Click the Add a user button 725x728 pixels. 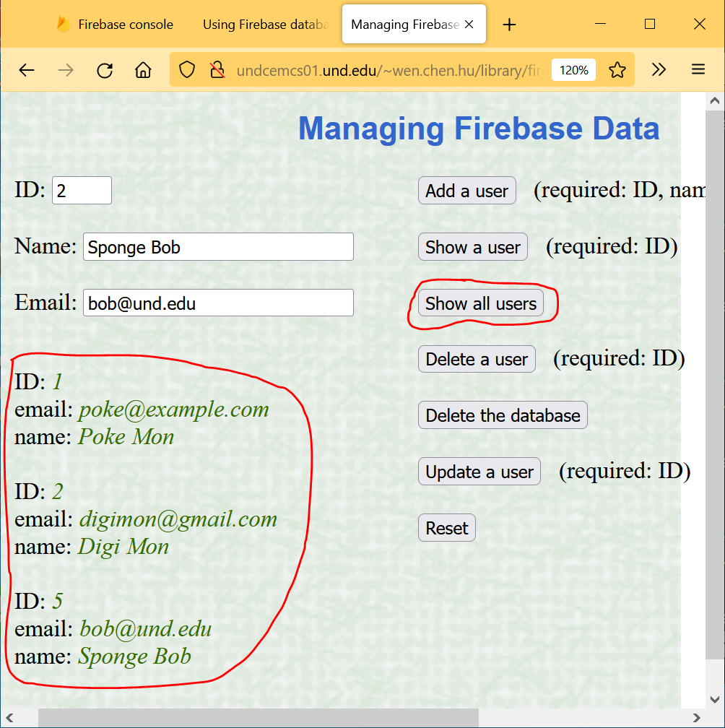point(466,191)
